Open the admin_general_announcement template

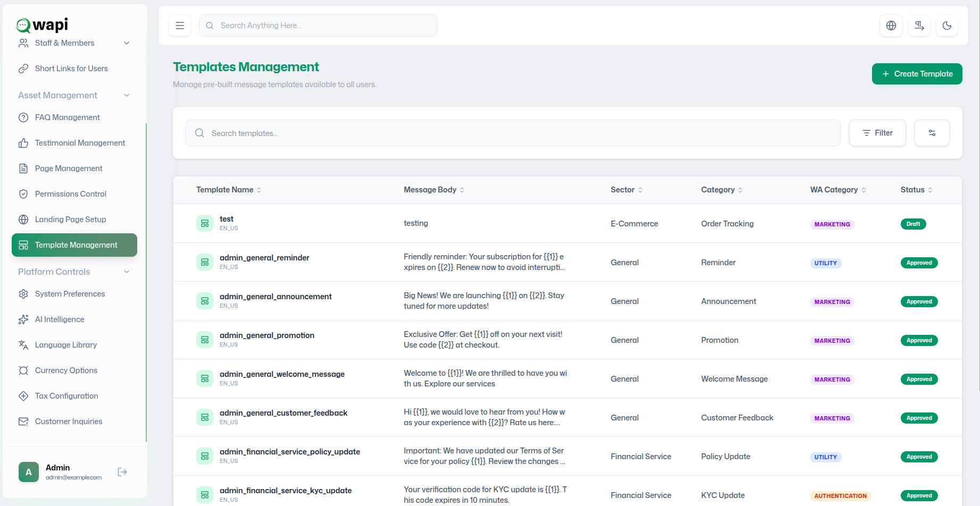(276, 297)
